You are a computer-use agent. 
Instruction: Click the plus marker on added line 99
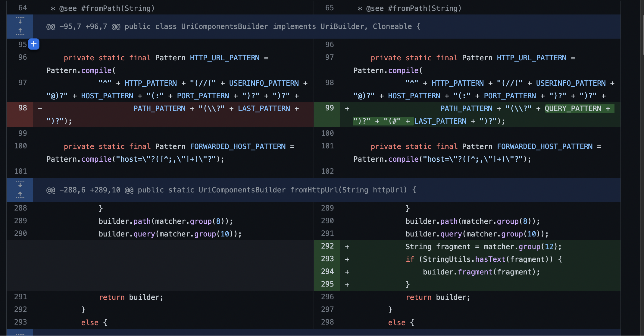coord(347,109)
